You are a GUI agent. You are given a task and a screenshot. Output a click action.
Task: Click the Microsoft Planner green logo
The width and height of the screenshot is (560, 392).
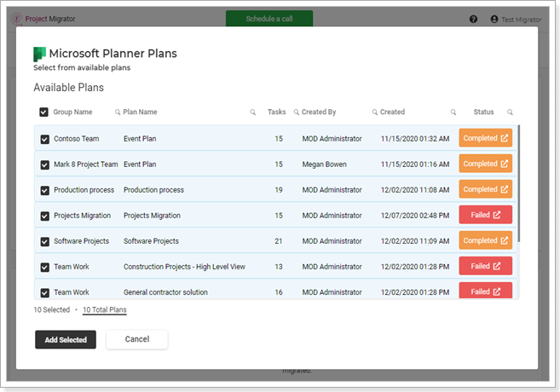(39, 55)
